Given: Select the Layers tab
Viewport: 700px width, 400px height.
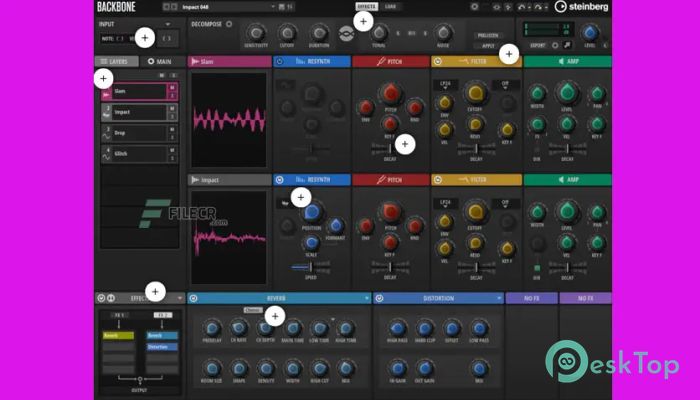Looking at the screenshot, I should tap(117, 61).
